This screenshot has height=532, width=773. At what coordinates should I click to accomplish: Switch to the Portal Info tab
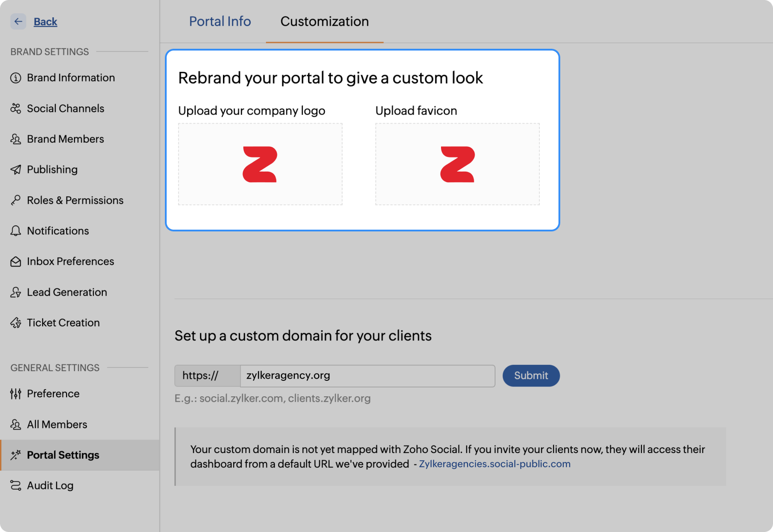(220, 21)
